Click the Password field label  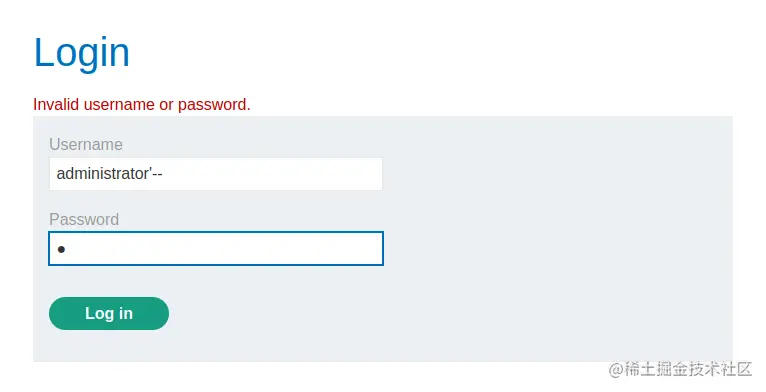(x=84, y=219)
